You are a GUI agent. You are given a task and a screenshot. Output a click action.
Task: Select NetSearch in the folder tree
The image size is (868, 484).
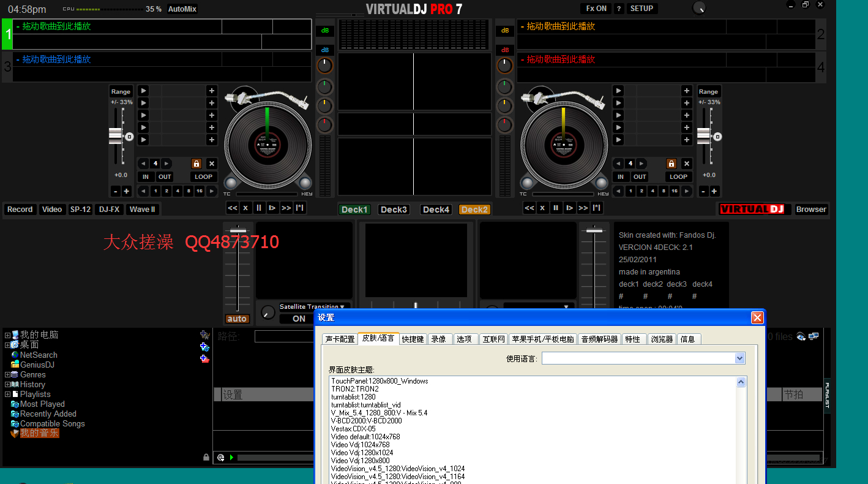[x=39, y=355]
